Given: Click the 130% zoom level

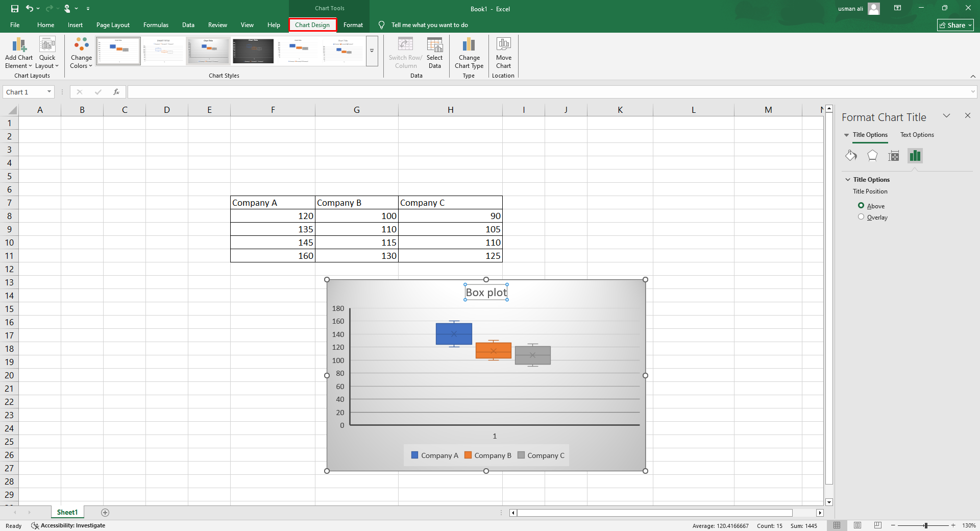Looking at the screenshot, I should click(969, 525).
